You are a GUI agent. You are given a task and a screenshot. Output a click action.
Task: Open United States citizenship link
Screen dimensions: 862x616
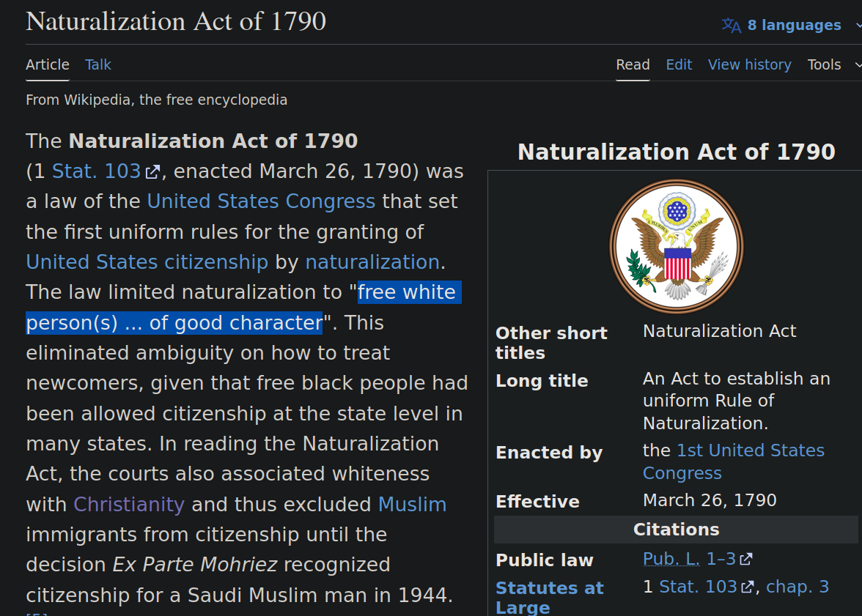[x=147, y=262]
